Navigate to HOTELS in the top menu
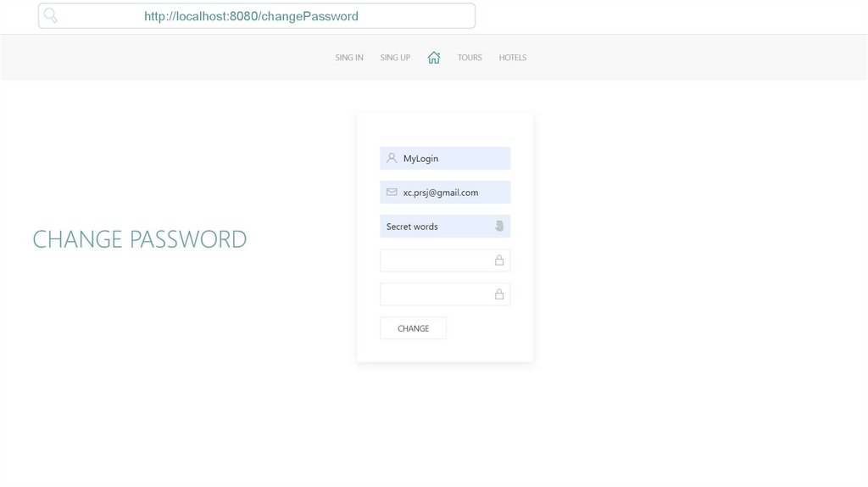Viewport: 868px width, 487px height. point(513,58)
